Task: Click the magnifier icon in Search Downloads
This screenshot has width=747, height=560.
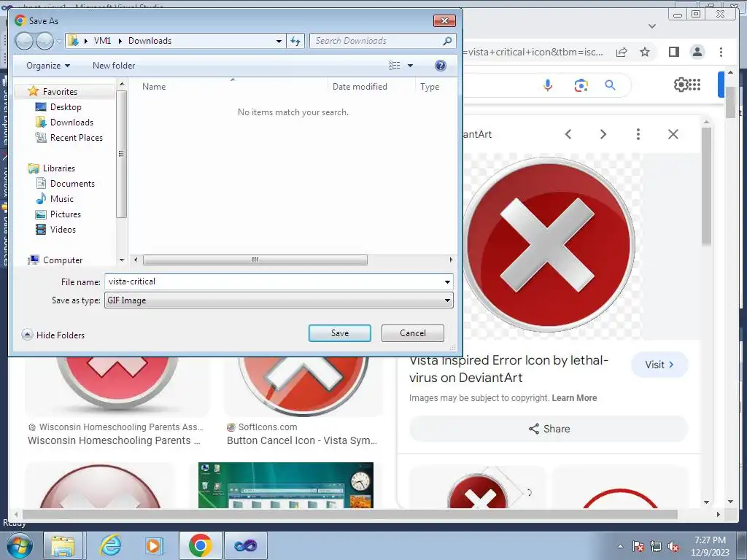Action: (447, 41)
